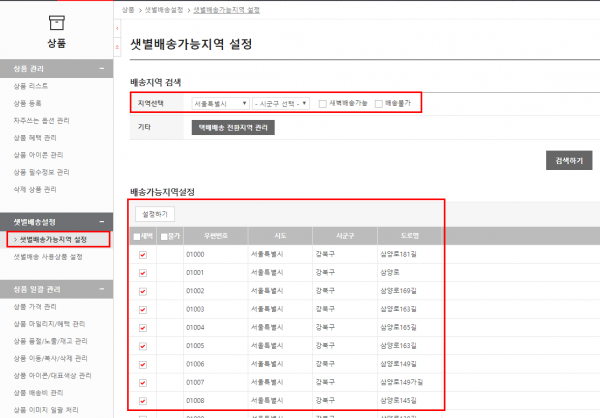Open the 시군구 선택 dropdown
The height and width of the screenshot is (418, 600).
pos(281,103)
